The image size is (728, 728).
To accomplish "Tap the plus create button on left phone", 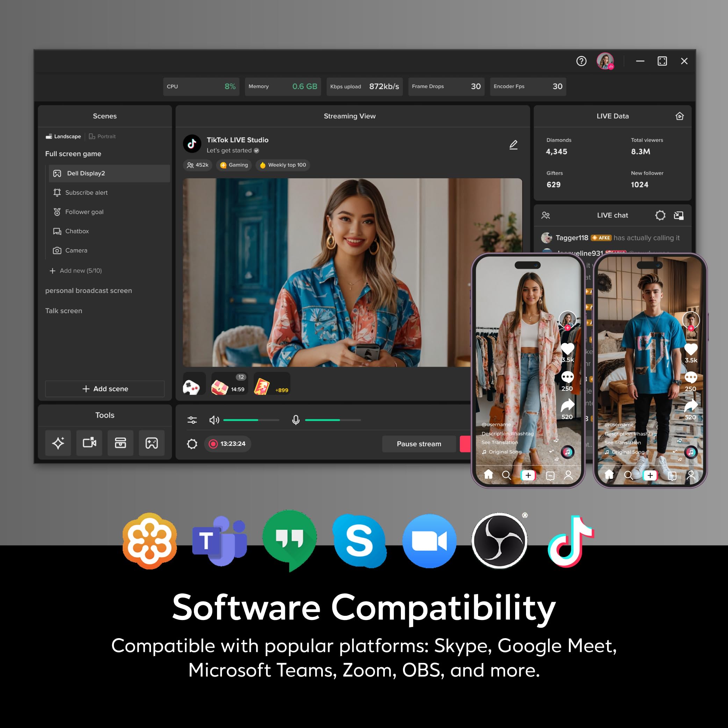I will tap(528, 475).
